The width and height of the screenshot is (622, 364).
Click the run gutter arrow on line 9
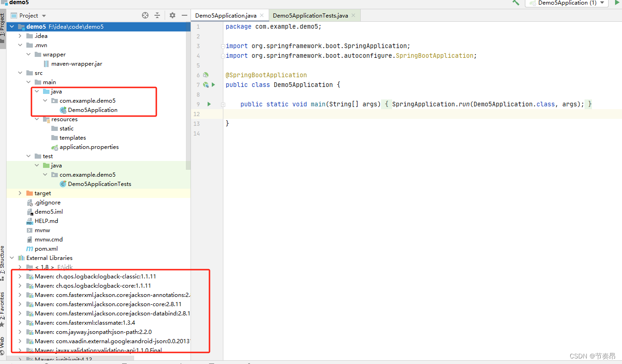(209, 104)
